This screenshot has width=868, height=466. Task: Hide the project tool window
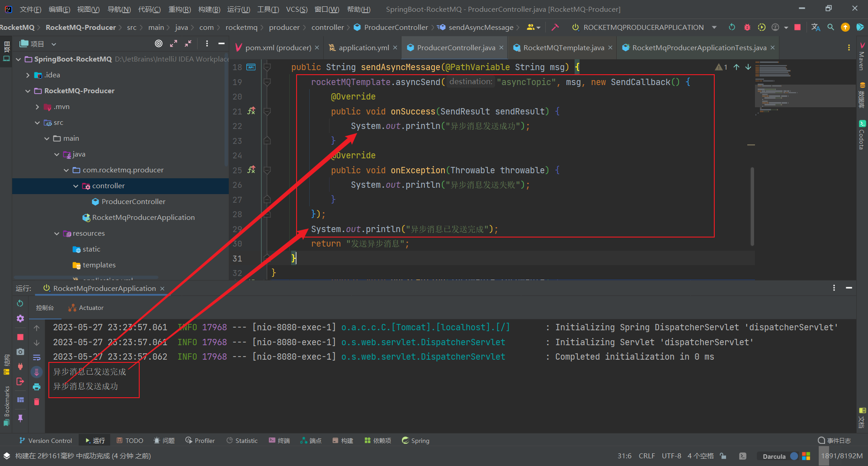[x=222, y=43]
